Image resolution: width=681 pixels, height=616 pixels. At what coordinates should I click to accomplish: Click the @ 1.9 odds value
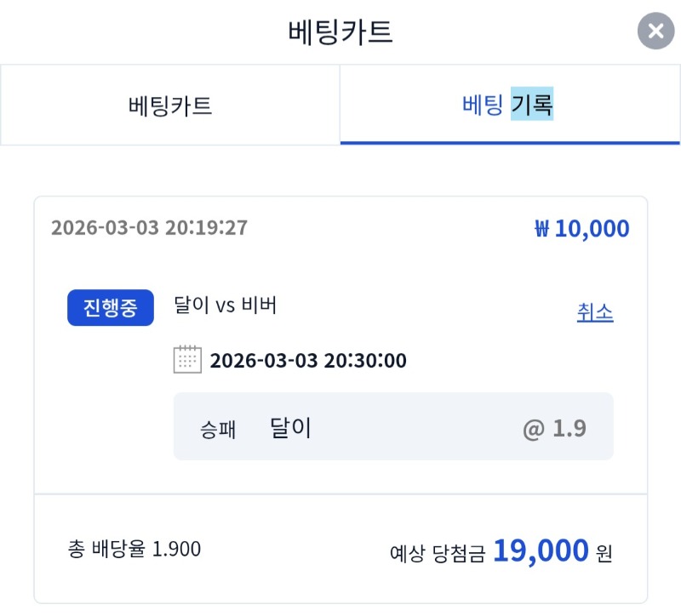point(554,428)
